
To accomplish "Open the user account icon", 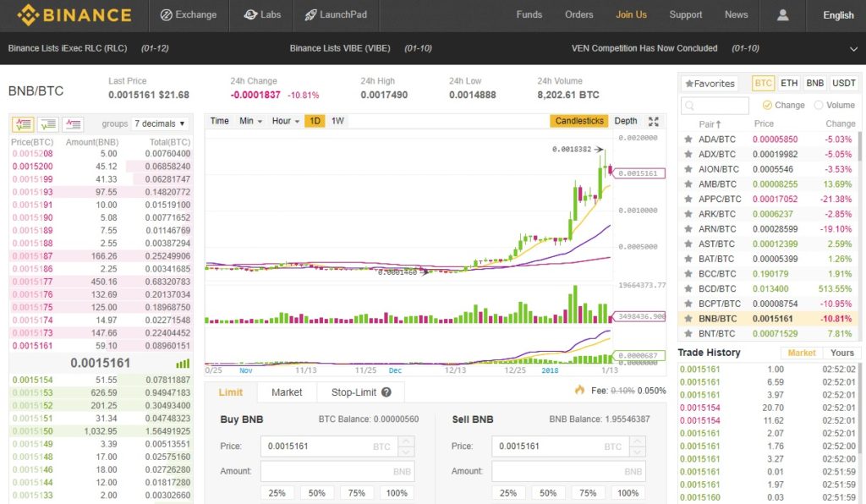I will point(782,15).
